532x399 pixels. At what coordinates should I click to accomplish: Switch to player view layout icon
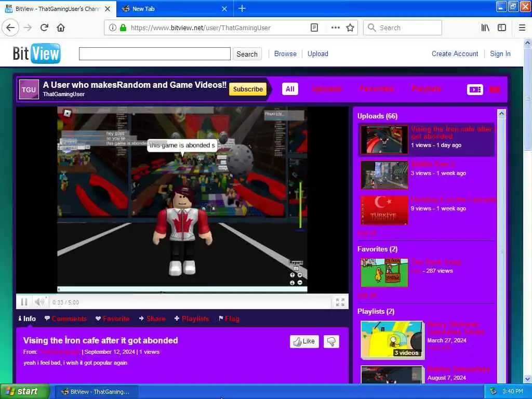pyautogui.click(x=475, y=89)
